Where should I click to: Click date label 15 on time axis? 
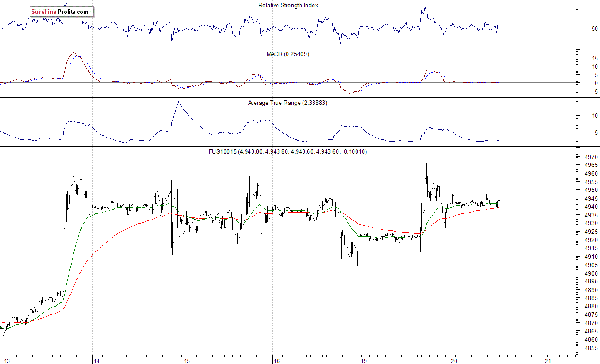(x=186, y=361)
